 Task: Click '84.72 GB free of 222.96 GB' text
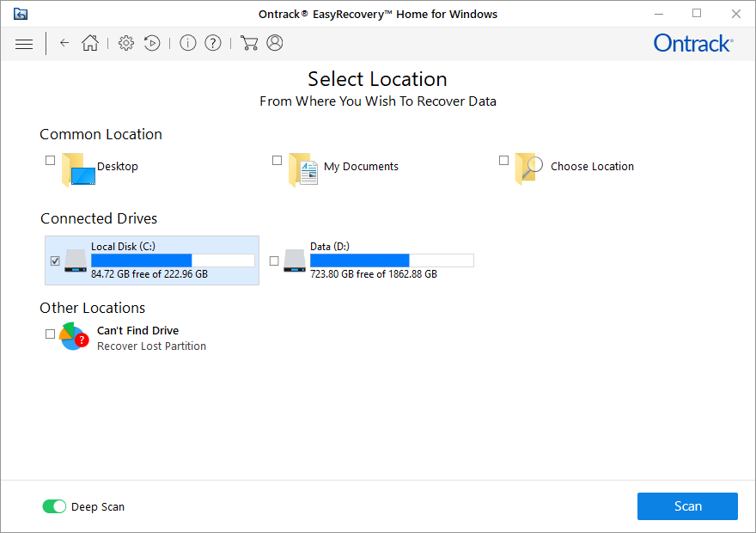tap(149, 274)
